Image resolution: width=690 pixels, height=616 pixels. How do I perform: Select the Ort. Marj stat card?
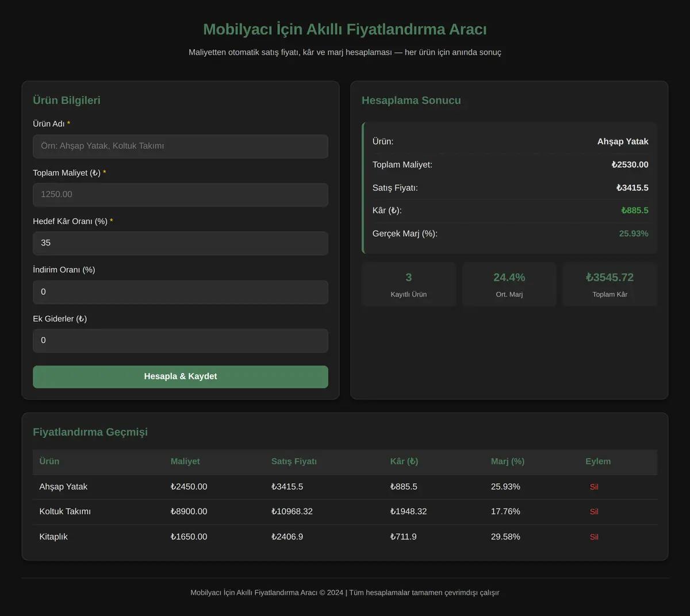point(509,284)
